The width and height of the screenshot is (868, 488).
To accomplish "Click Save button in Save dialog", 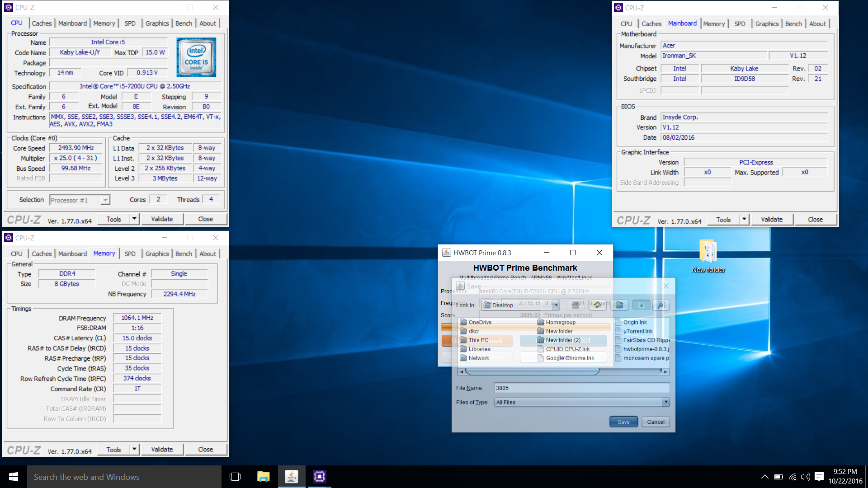I will coord(623,422).
